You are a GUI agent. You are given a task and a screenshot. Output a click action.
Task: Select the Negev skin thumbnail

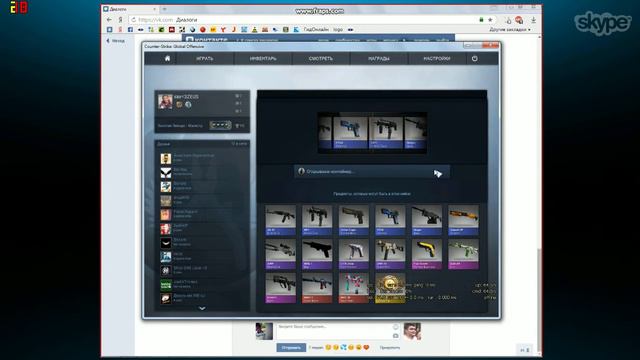pos(427,220)
